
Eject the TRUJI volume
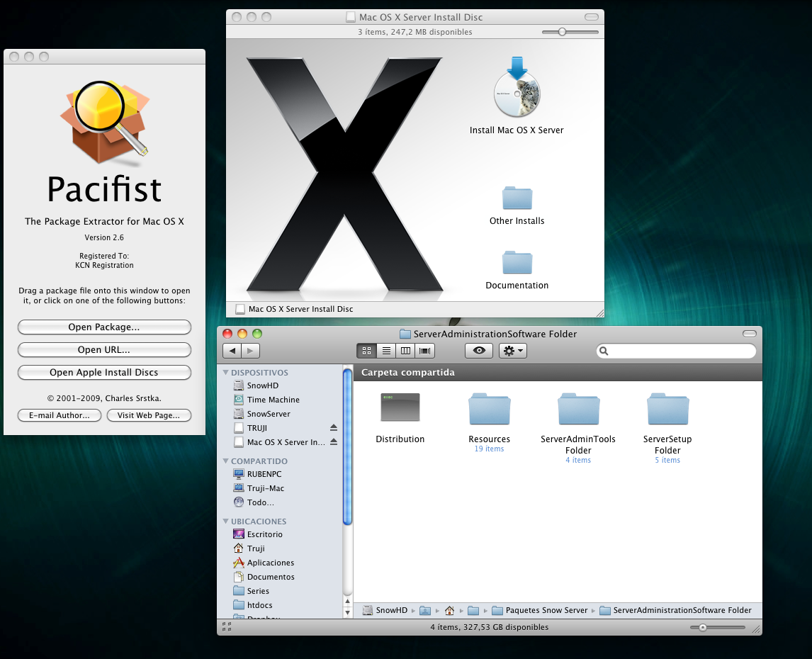(334, 428)
